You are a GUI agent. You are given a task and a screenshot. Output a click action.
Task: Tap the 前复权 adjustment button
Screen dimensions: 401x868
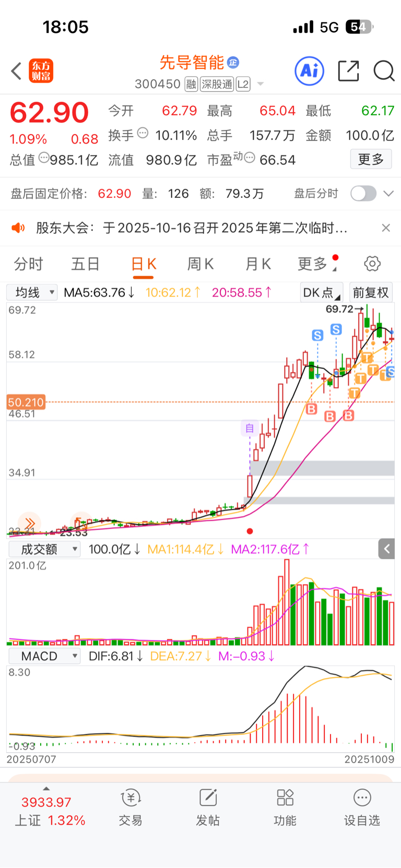371,292
